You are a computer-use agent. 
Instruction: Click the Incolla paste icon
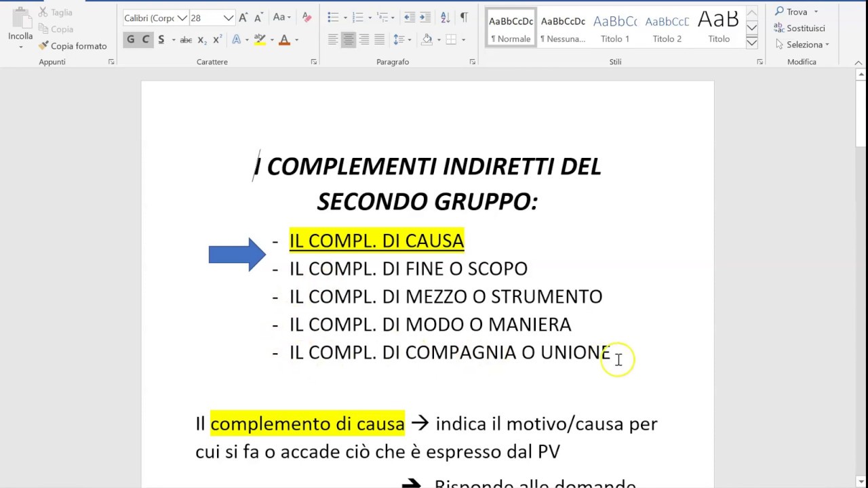point(20,18)
